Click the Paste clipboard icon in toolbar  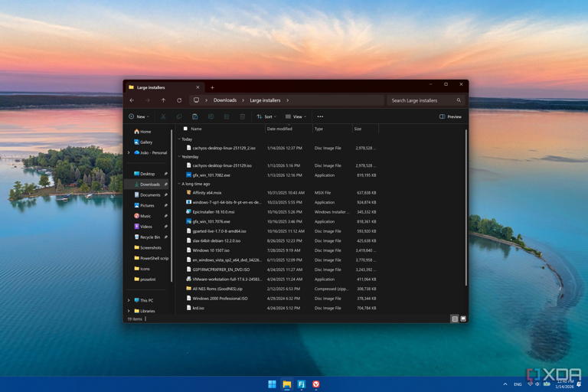[194, 116]
